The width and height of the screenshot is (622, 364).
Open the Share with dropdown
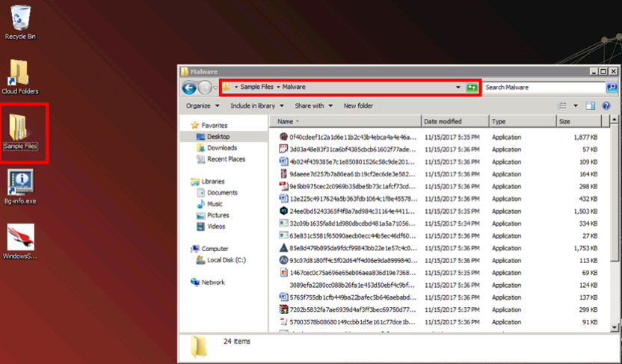click(x=314, y=106)
